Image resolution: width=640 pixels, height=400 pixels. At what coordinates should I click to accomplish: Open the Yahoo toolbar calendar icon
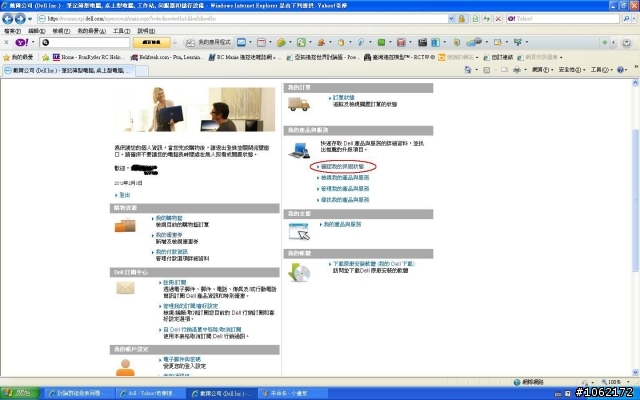point(261,42)
